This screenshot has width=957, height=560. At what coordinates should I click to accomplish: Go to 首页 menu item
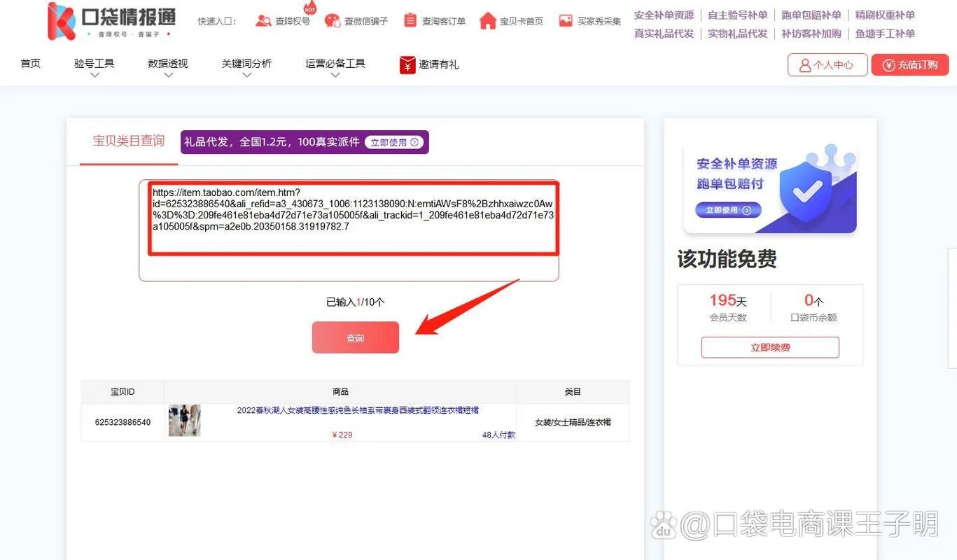coord(31,64)
